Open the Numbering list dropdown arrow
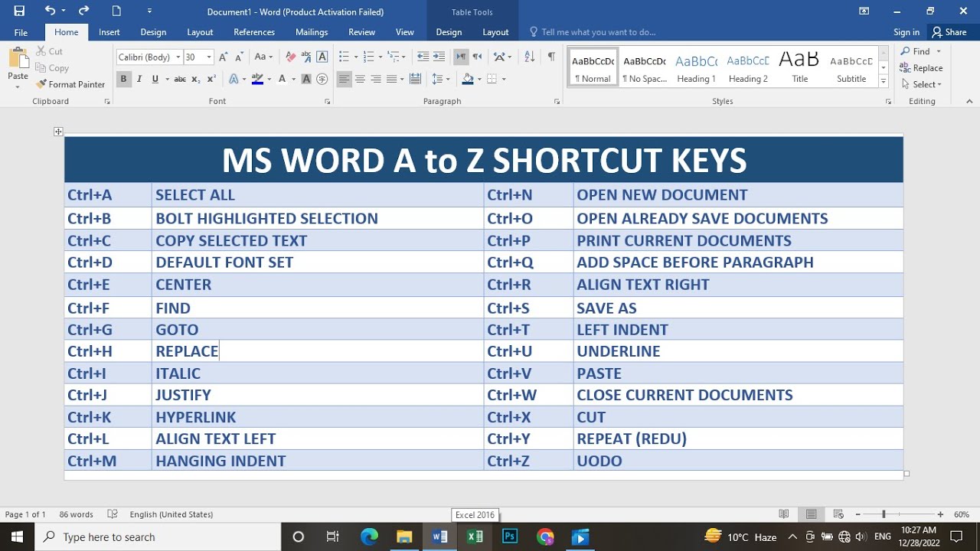The height and width of the screenshot is (551, 980). tap(381, 57)
